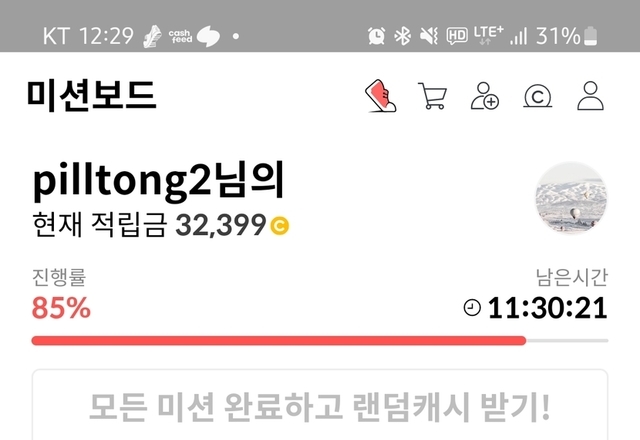
Task: Tap the invite friend person-plus icon
Action: coord(485,96)
